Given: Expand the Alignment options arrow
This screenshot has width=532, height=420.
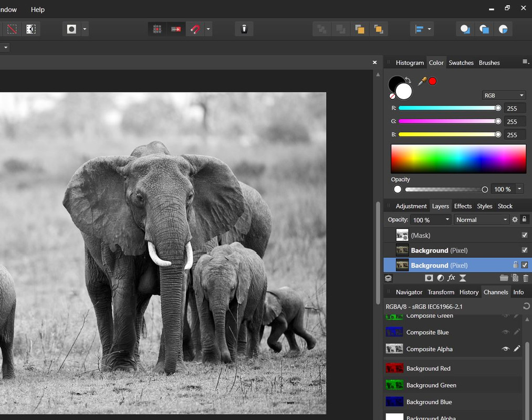Looking at the screenshot, I should point(429,29).
